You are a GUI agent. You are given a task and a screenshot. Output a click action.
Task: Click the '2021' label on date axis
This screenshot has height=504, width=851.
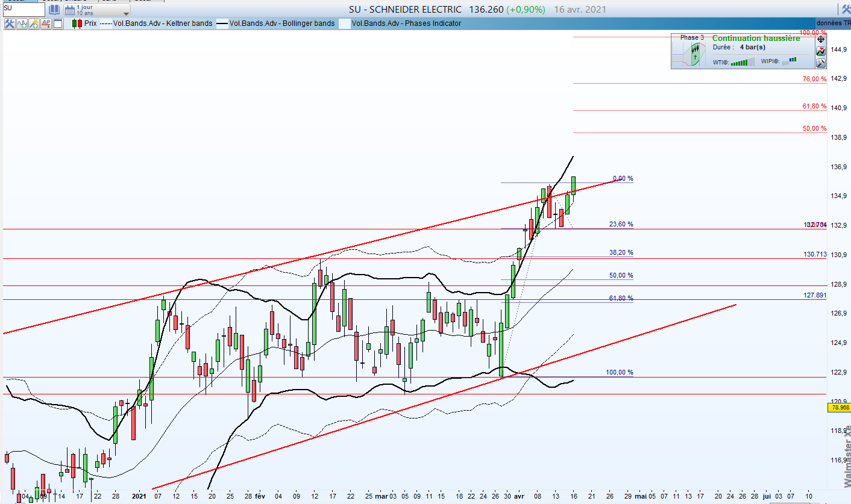coord(139,497)
